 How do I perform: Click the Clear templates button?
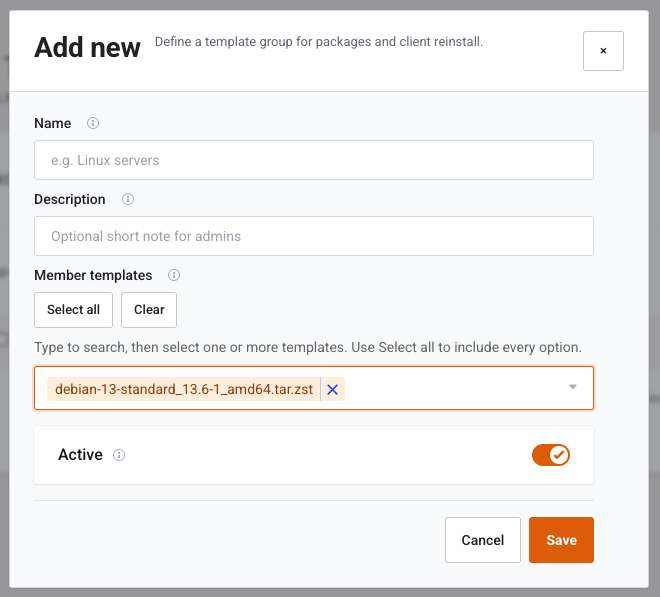click(x=149, y=310)
